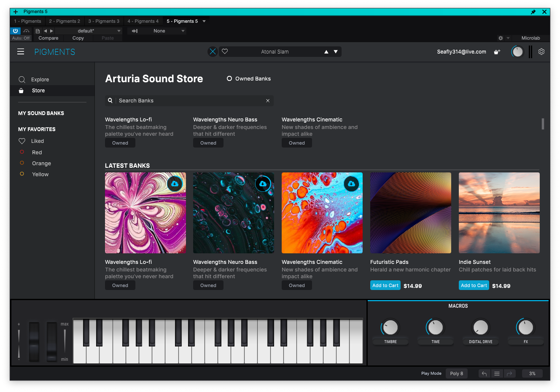This screenshot has width=560, height=392.
Task: Go to next plugin preset arrow
Action: [51, 31]
